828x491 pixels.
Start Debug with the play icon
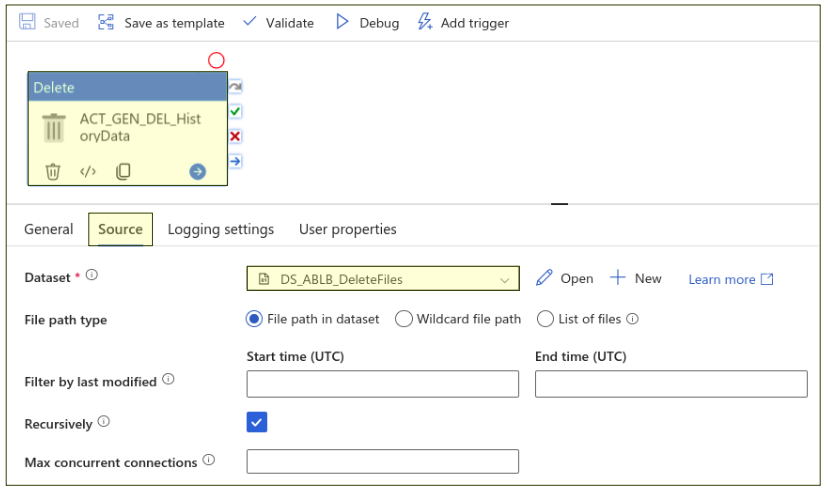tap(342, 22)
